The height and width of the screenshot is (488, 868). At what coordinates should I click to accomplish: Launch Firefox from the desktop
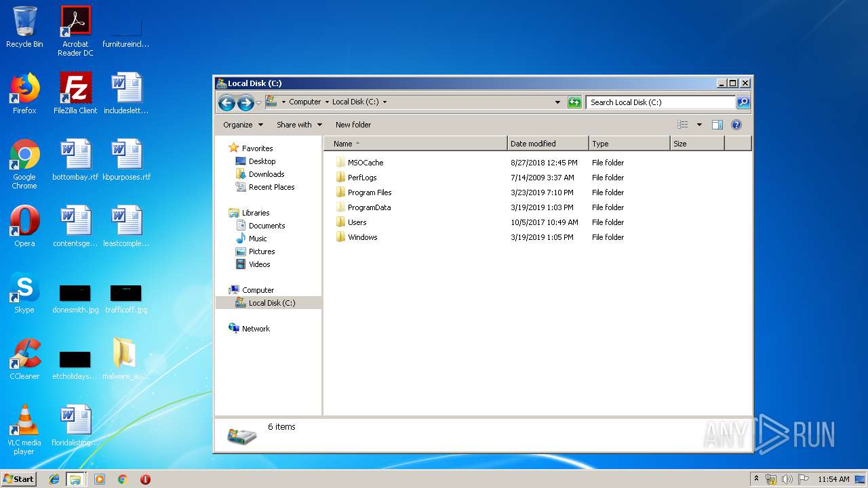pos(24,94)
